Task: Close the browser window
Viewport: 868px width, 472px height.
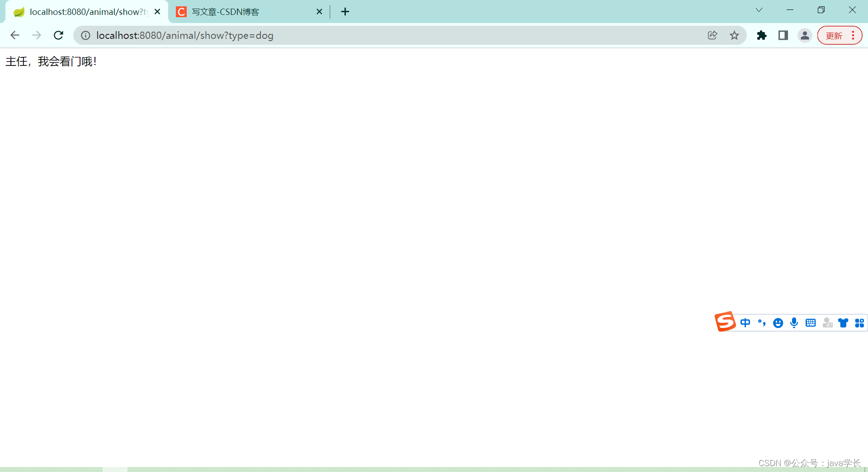Action: (852, 10)
